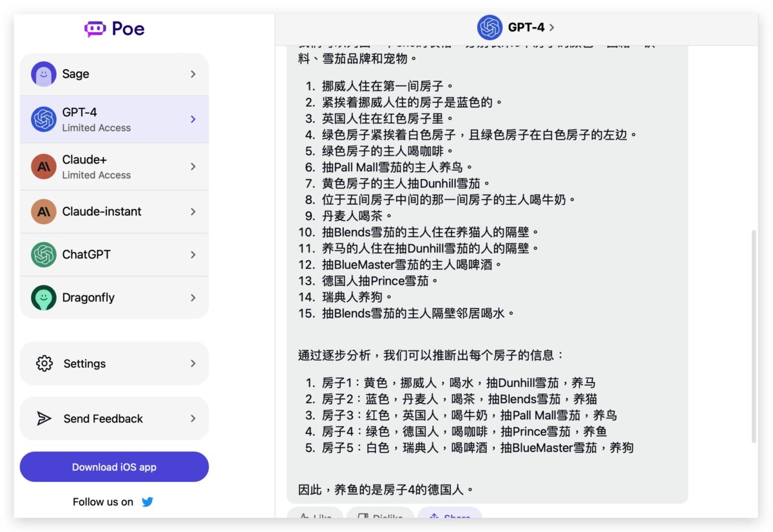Viewport: 773px width, 532px height.
Task: Click the Send Feedback paper plane icon
Action: (x=44, y=419)
